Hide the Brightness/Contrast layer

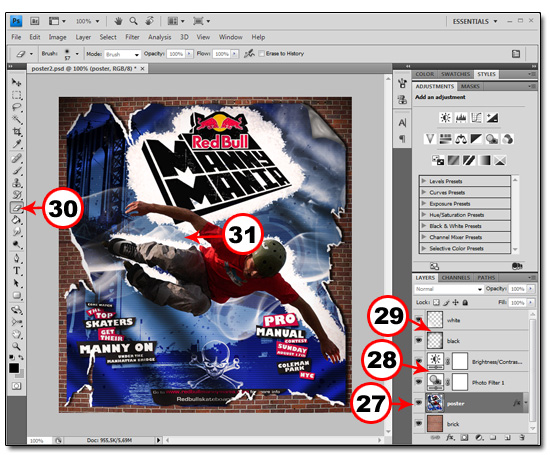click(x=418, y=361)
